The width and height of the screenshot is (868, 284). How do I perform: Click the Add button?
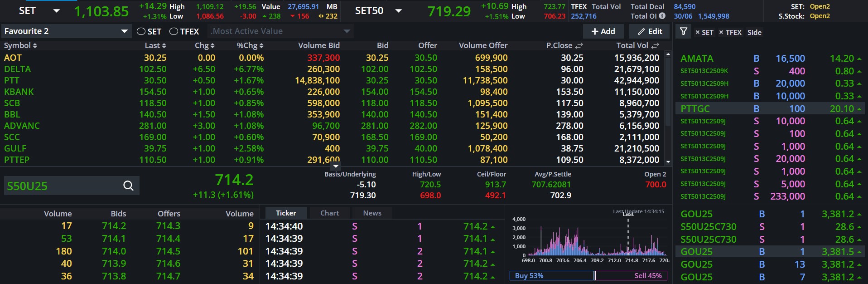(603, 31)
